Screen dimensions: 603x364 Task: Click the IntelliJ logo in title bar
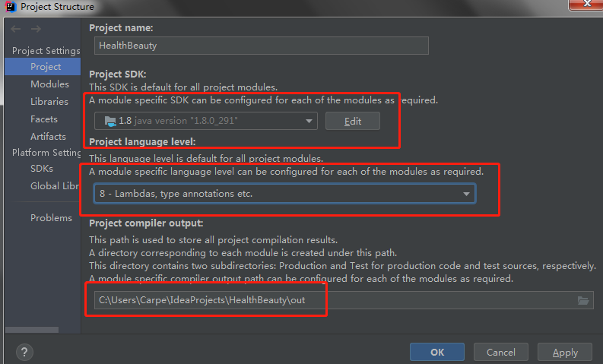pos(9,7)
